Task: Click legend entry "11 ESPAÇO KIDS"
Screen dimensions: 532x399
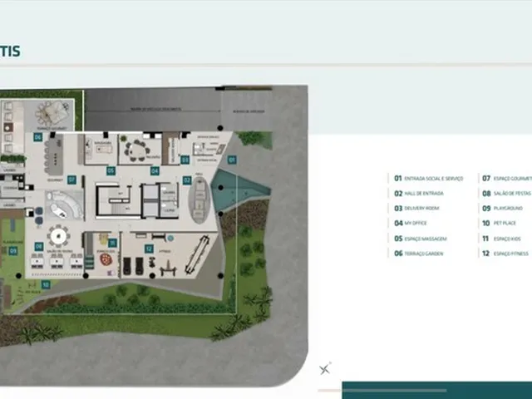Action: click(x=501, y=239)
